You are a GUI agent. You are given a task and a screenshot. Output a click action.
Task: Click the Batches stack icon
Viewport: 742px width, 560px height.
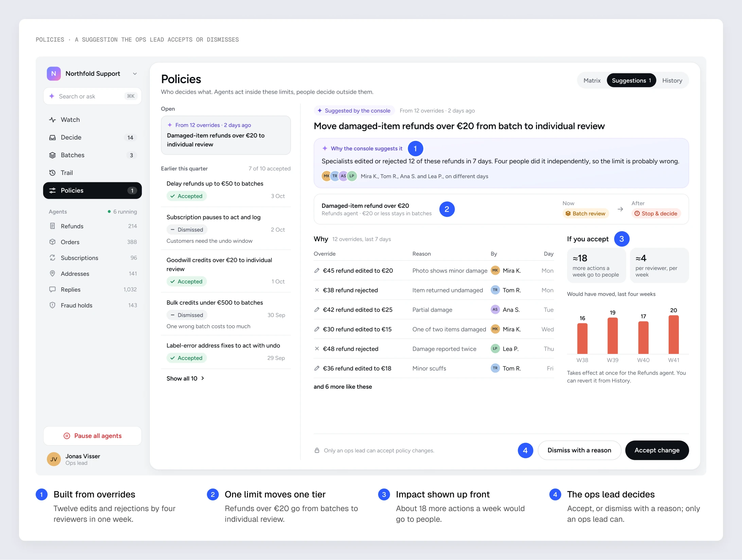tap(52, 155)
